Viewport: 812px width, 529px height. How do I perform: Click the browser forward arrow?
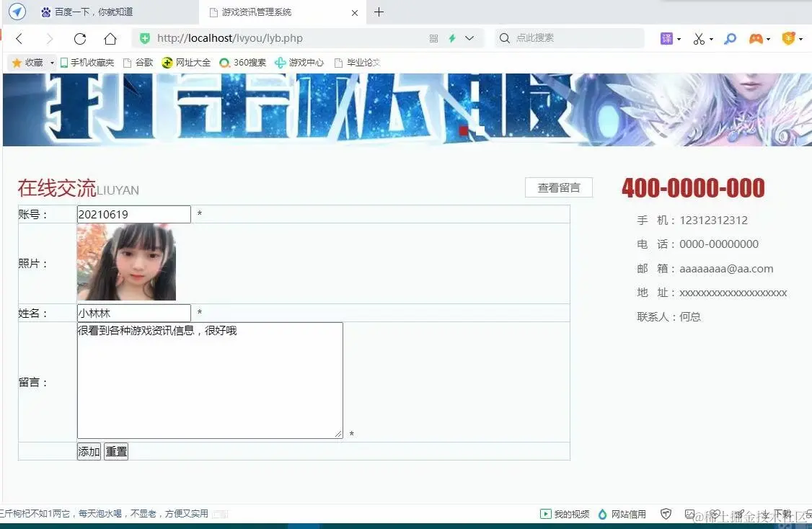point(50,38)
